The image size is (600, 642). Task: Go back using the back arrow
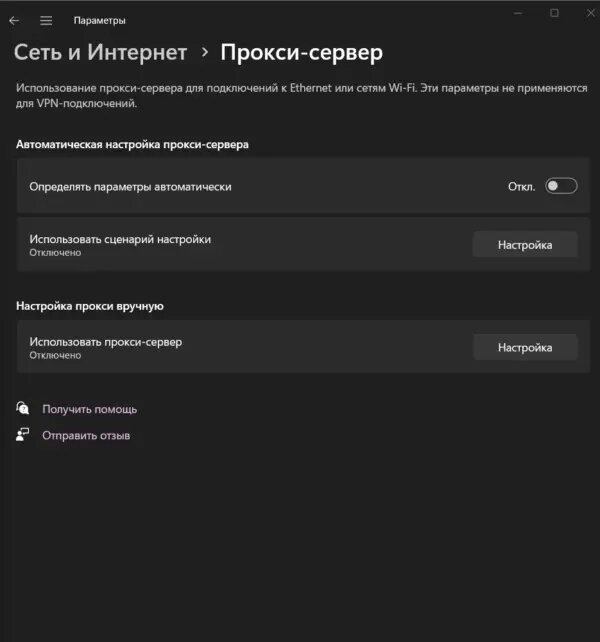click(x=14, y=20)
